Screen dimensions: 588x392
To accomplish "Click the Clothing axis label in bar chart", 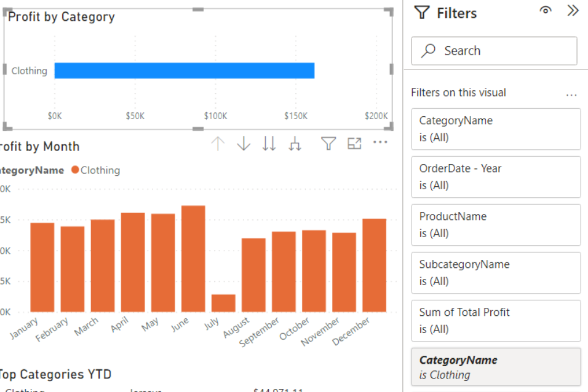I will coord(30,71).
